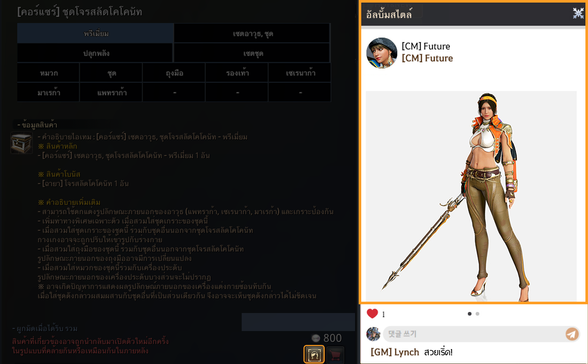Click the commenter avatar beside comment box
This screenshot has width=588, height=364.
tap(373, 334)
